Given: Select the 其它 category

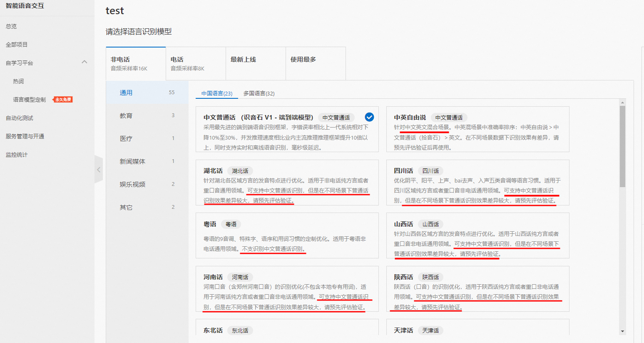Looking at the screenshot, I should pos(147,207).
